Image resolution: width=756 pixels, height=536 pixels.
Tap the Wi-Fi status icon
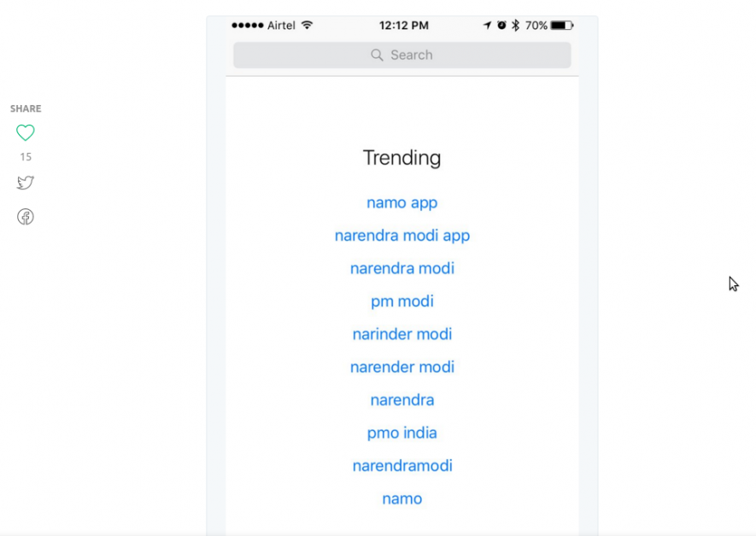pos(307,26)
